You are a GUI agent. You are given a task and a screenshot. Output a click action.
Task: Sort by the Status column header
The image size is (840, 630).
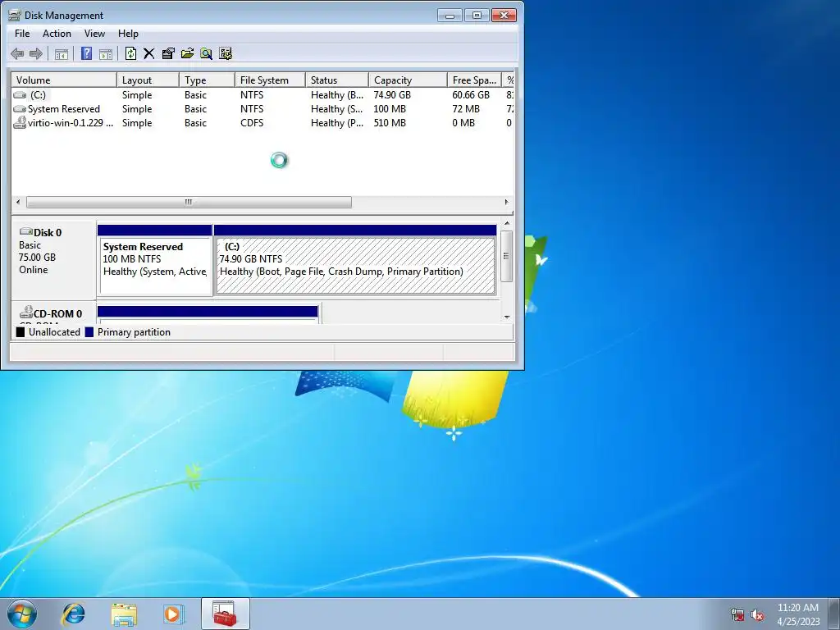[x=337, y=80]
